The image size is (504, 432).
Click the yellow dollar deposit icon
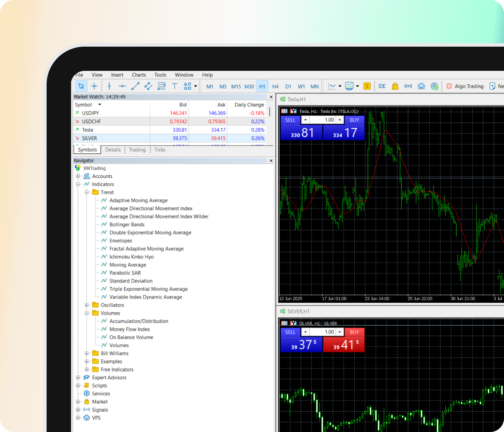click(x=367, y=86)
